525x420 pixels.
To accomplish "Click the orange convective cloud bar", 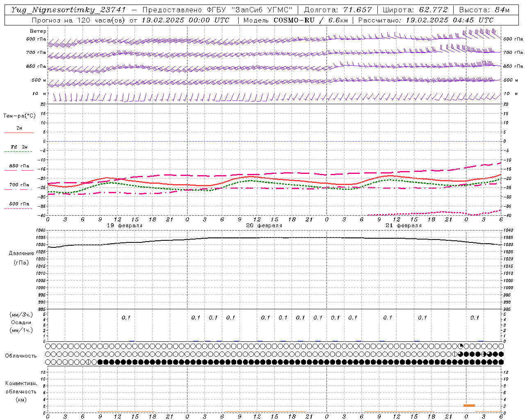I will [469, 406].
